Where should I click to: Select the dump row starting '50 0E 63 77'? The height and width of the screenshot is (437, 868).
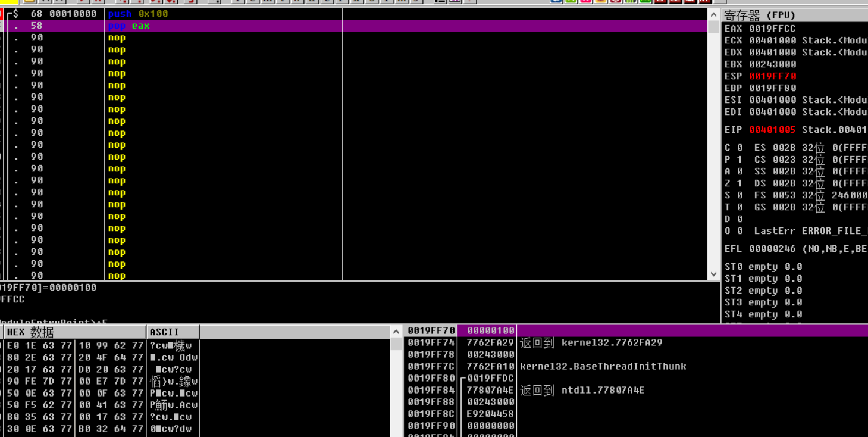[x=101, y=393]
